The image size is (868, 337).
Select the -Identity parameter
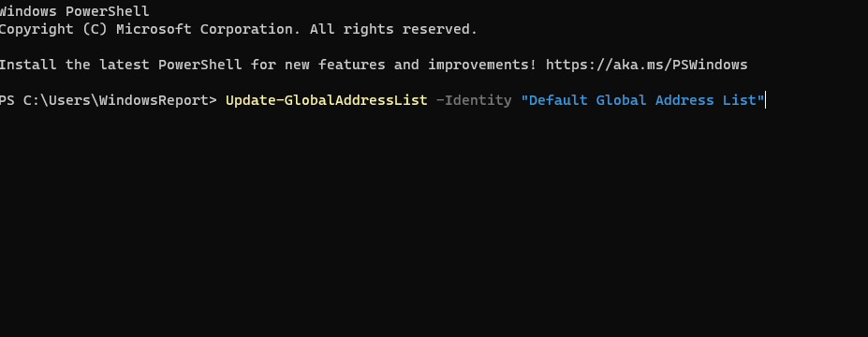click(x=474, y=100)
